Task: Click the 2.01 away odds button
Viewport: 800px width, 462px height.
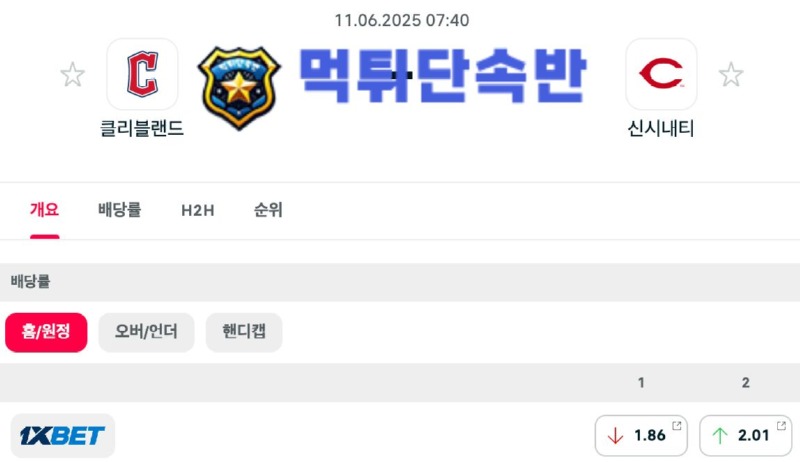Action: 745,435
